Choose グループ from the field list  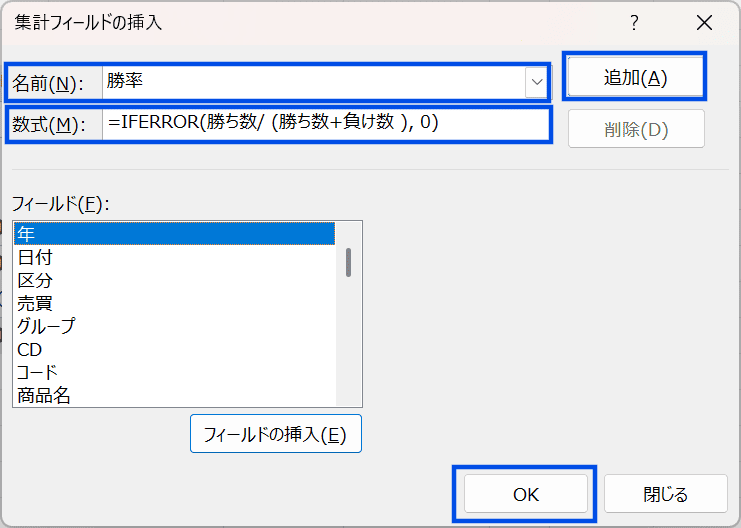pos(174,326)
